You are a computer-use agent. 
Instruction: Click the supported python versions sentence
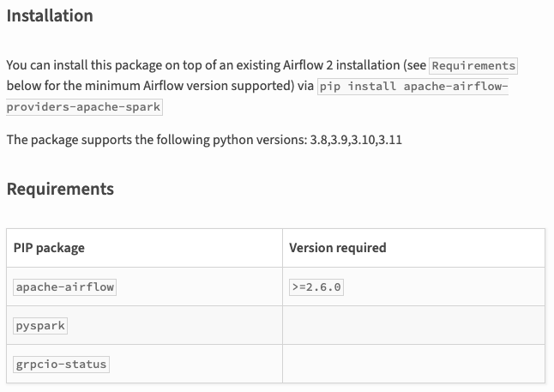(204, 140)
